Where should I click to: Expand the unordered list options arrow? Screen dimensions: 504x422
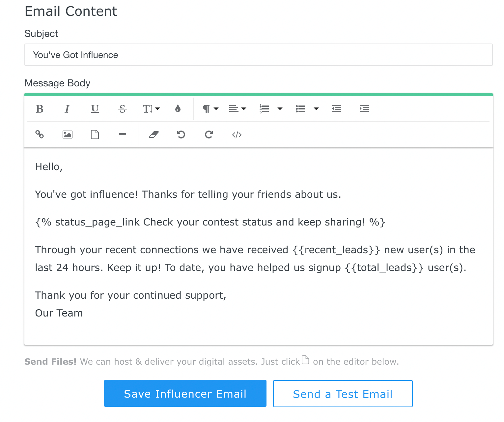pyautogui.click(x=316, y=109)
